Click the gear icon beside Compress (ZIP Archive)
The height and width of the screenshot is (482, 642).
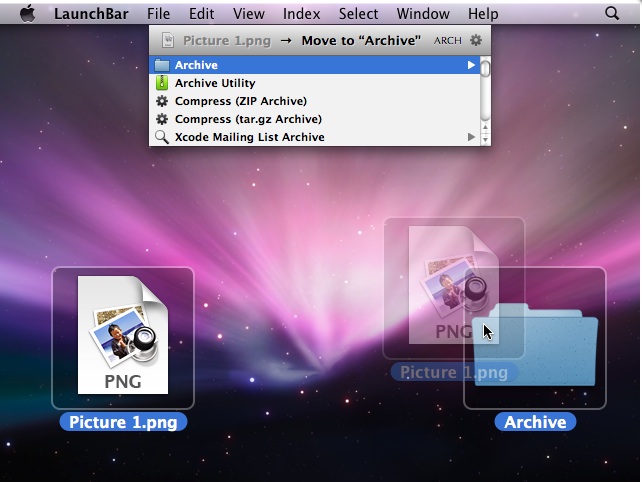point(162,102)
